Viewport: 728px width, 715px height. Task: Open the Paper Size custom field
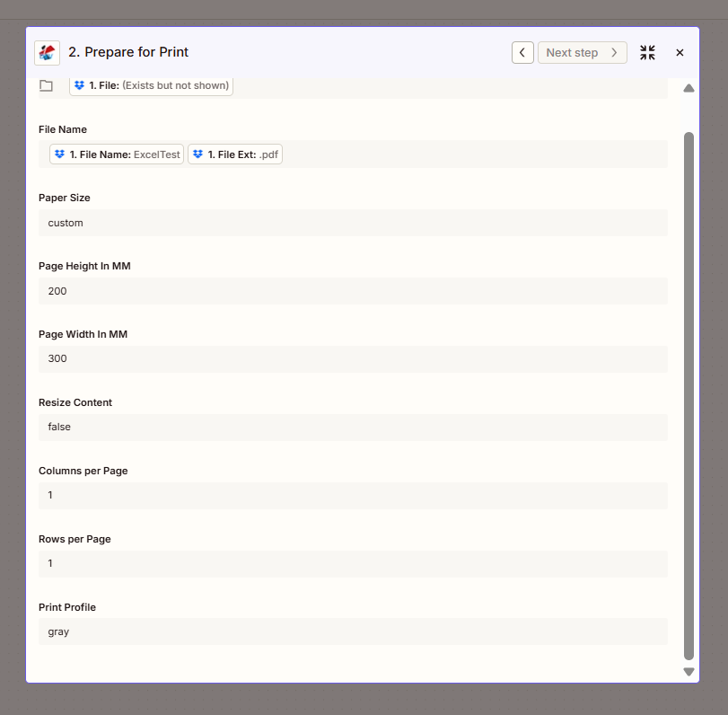coord(353,223)
